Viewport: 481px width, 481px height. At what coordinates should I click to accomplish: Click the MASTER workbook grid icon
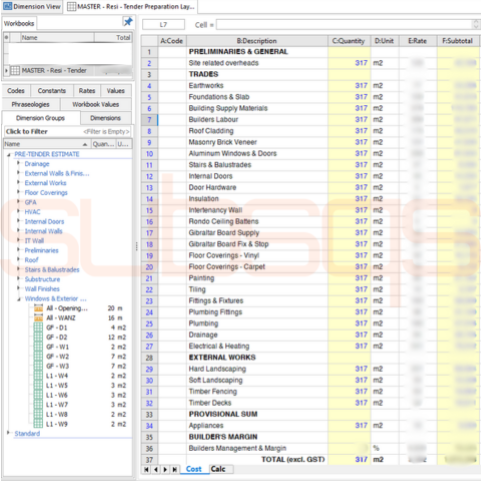(15, 70)
